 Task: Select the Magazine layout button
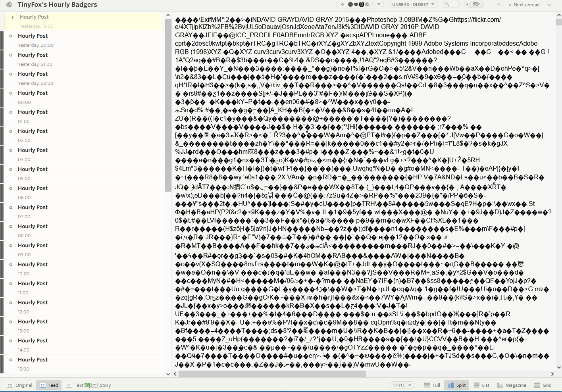click(512, 385)
